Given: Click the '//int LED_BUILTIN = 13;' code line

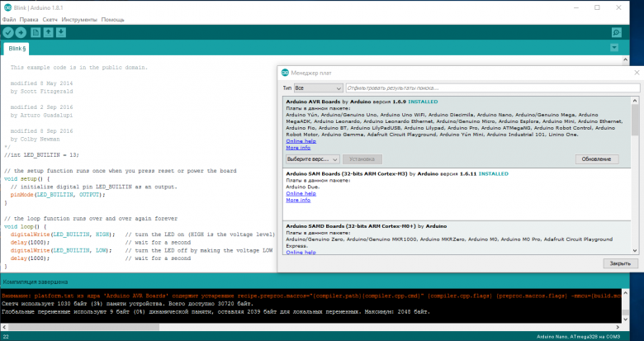Looking at the screenshot, I should [41, 155].
